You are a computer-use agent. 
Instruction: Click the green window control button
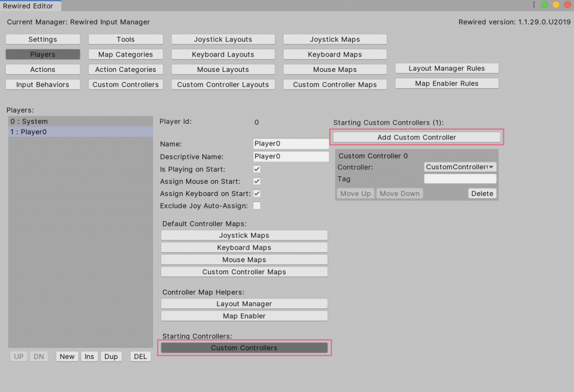tap(544, 4)
